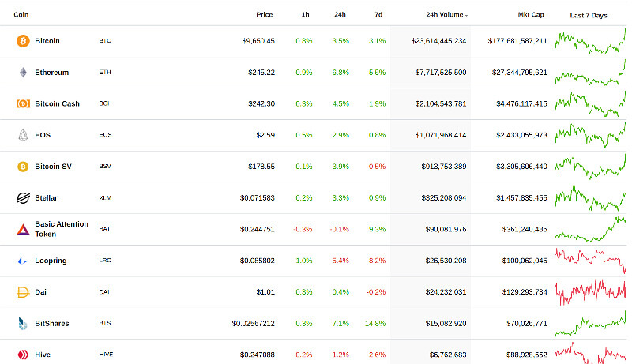Click the red Hive logo icon
Image resolution: width=632 pixels, height=364 pixels.
[x=23, y=355]
